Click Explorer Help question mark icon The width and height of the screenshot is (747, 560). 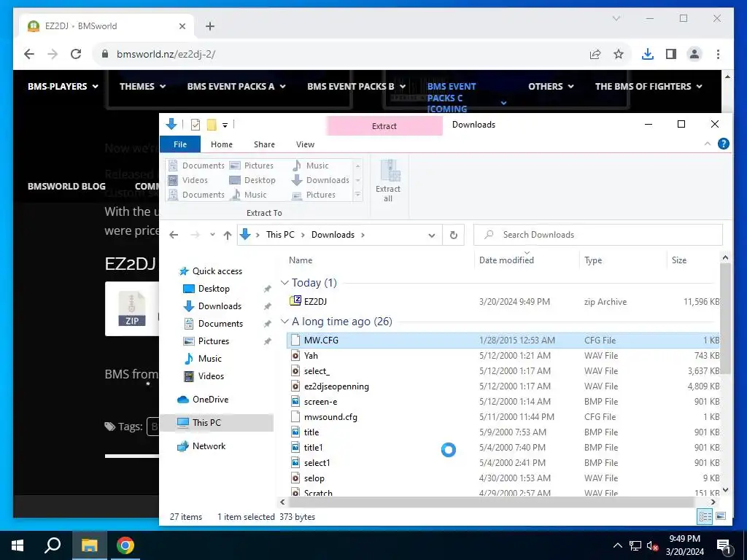click(723, 144)
